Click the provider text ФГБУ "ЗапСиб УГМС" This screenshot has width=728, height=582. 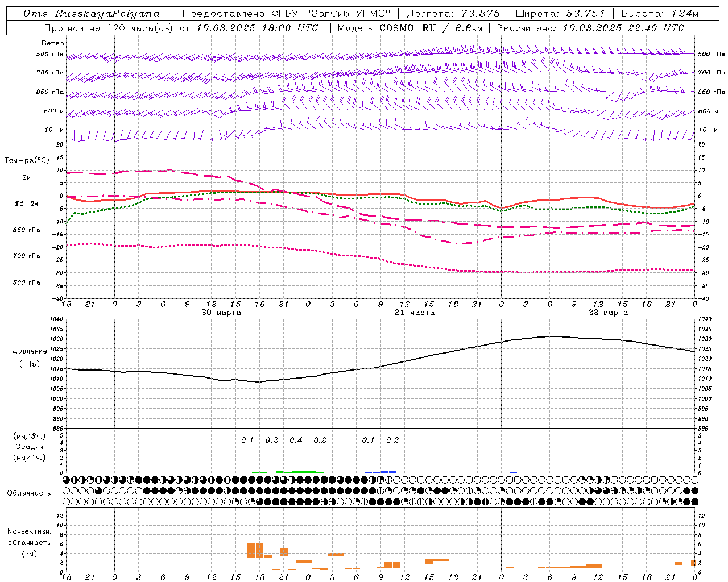(x=331, y=14)
